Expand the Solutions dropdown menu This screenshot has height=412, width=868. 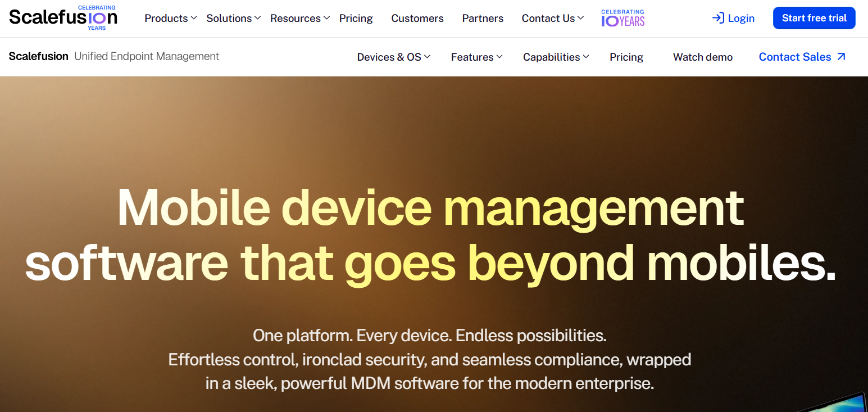(234, 18)
